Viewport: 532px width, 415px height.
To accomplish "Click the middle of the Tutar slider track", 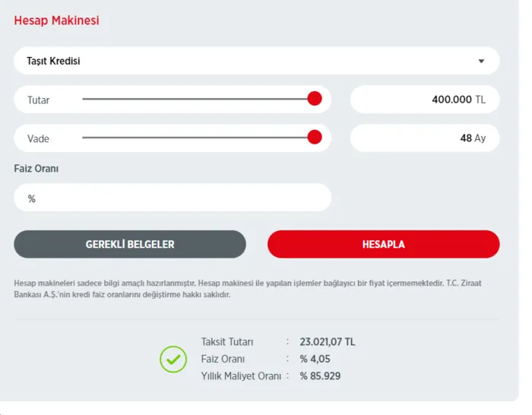I will click(x=198, y=99).
